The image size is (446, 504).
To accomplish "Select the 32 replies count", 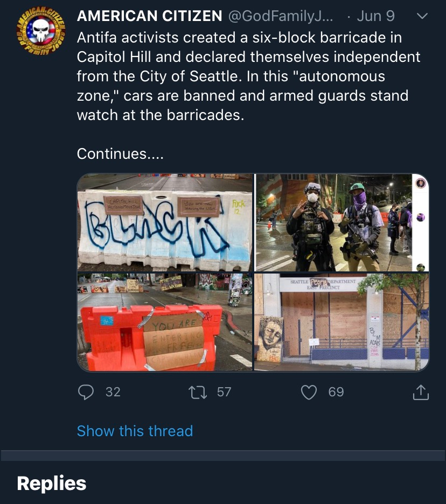I will click(113, 392).
